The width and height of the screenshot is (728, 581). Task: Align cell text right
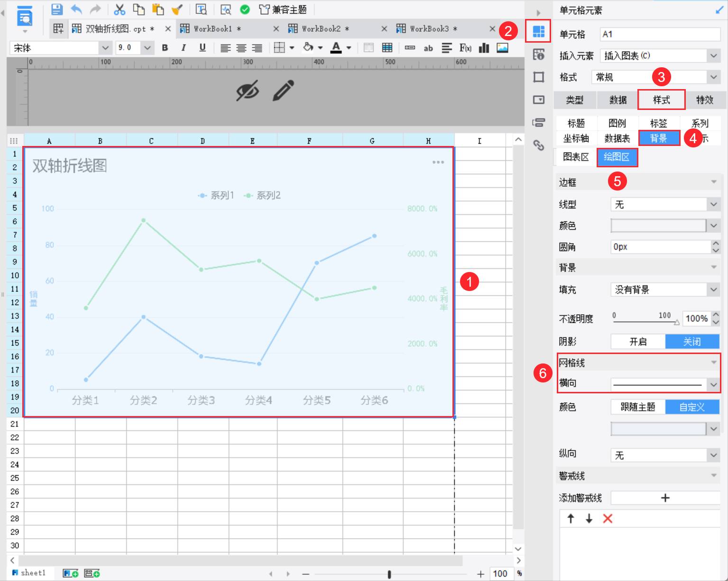257,48
